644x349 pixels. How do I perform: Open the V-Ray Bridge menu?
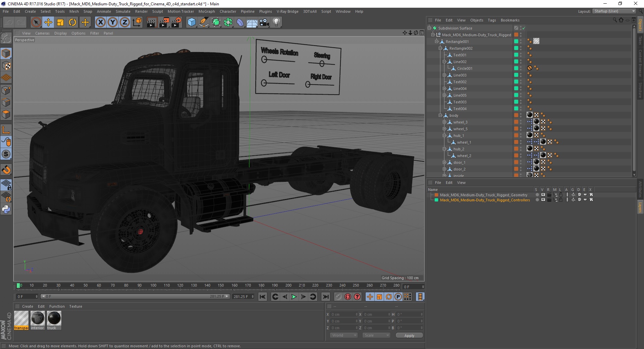tap(287, 11)
